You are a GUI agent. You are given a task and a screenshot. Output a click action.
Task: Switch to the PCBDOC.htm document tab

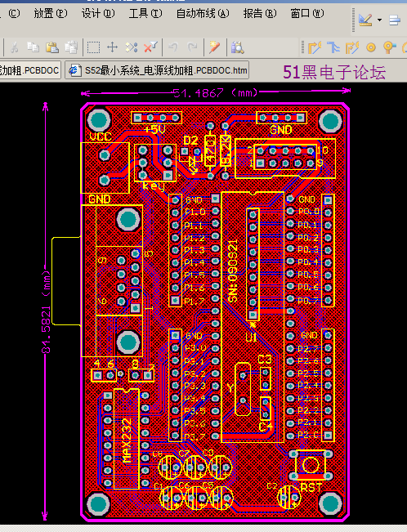(157, 70)
